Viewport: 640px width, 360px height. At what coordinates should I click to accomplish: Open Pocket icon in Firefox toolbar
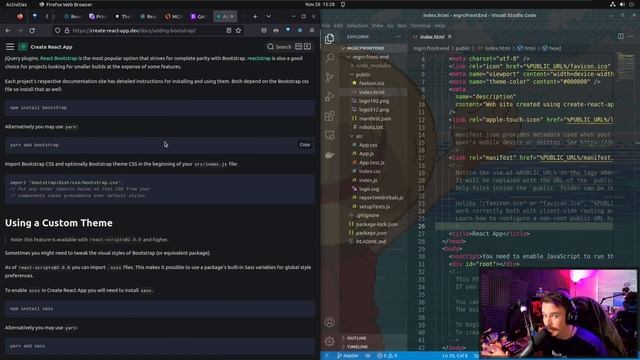tap(264, 30)
